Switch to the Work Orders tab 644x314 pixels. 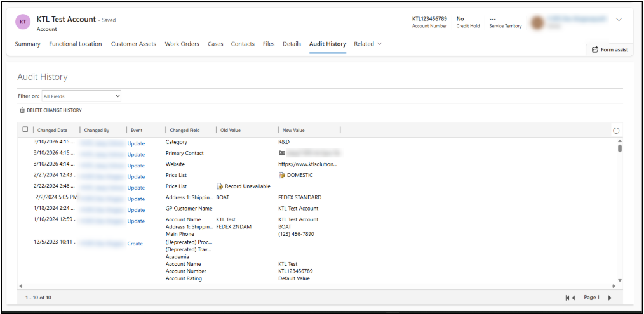point(182,44)
